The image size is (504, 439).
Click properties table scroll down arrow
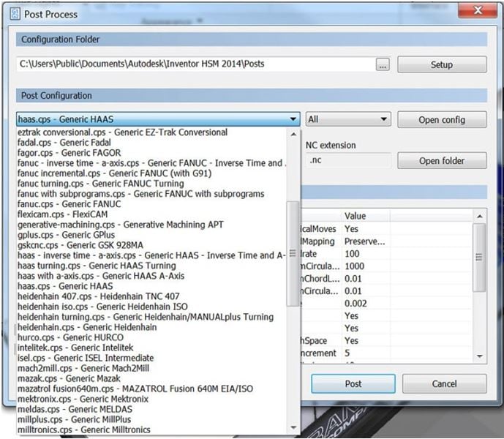click(x=480, y=356)
